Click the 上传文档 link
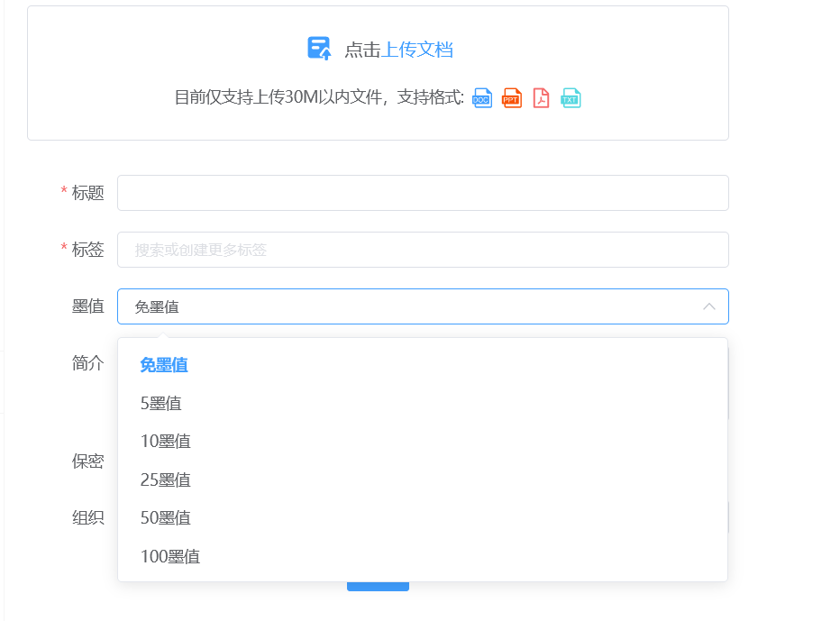 (416, 50)
